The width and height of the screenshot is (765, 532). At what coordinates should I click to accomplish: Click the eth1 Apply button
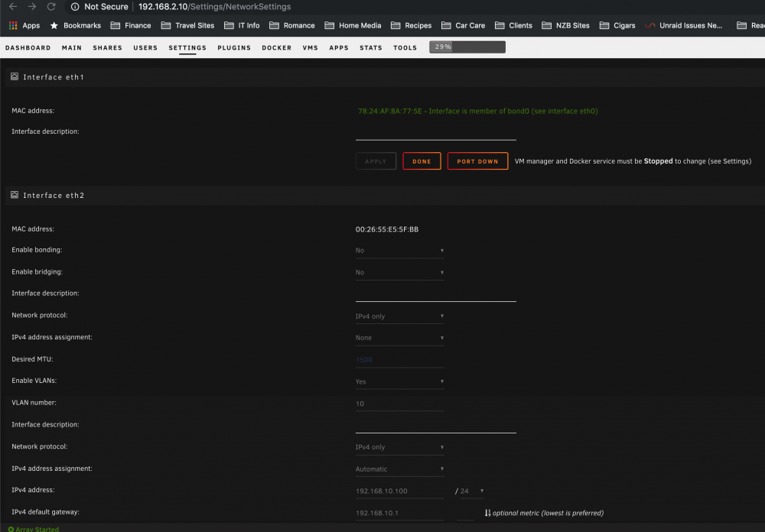click(x=376, y=161)
